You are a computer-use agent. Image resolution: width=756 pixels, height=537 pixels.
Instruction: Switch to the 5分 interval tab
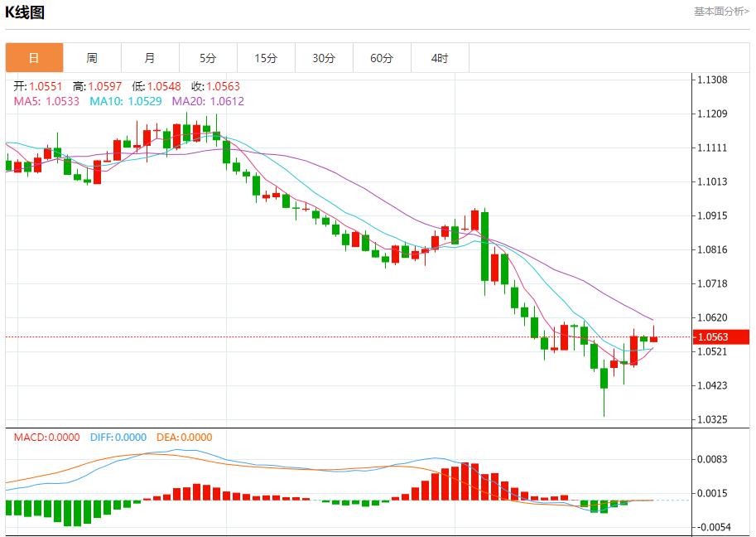tap(208, 58)
